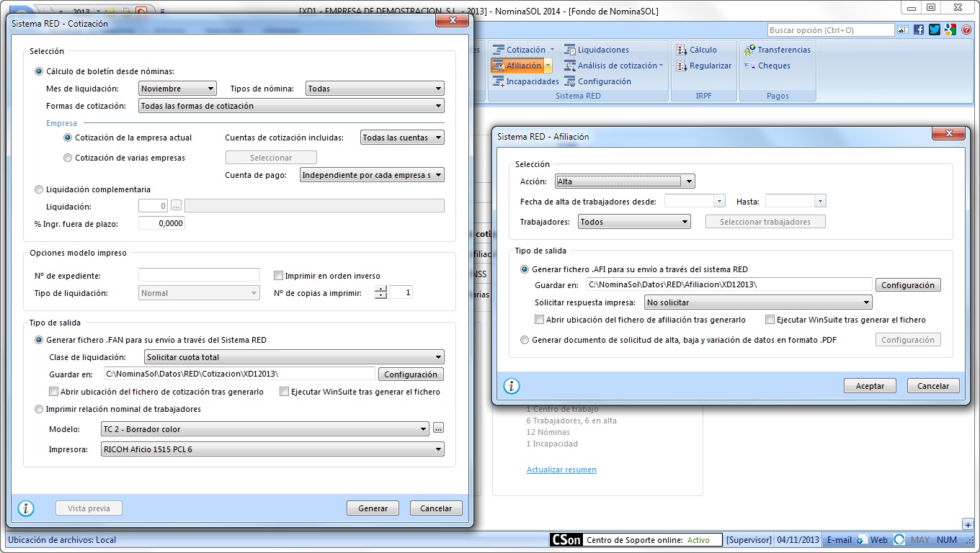Launch IRPF Regularizar from the ribbon
This screenshot has width=980, height=553.
pyautogui.click(x=703, y=66)
